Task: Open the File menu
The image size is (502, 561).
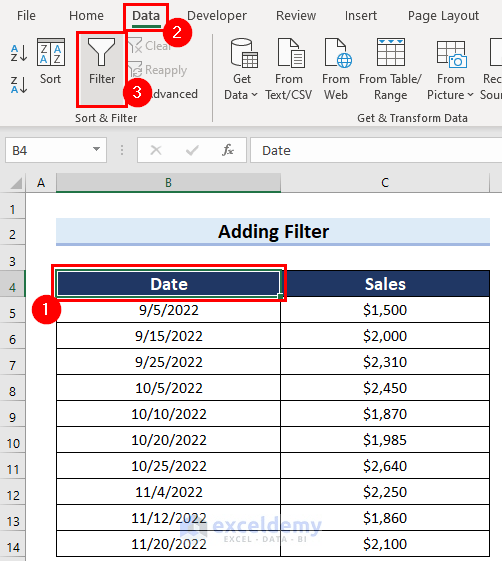Action: click(x=26, y=16)
